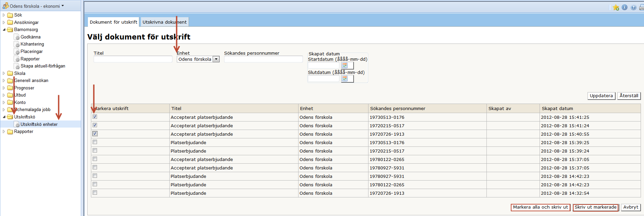The image size is (644, 216).
Task: Check the row 19780927-5931 created 14:42:23
Action: (95, 176)
